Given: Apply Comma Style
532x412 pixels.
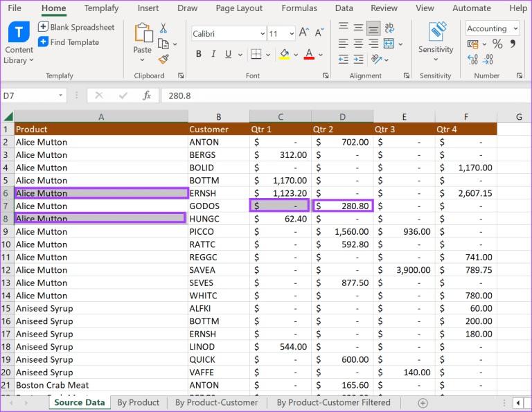Looking at the screenshot, I should (513, 44).
